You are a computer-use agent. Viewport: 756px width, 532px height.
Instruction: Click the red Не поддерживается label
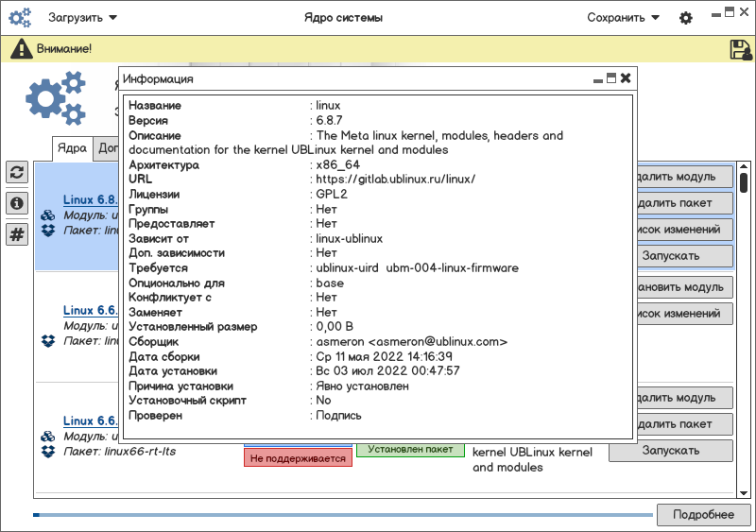click(298, 458)
